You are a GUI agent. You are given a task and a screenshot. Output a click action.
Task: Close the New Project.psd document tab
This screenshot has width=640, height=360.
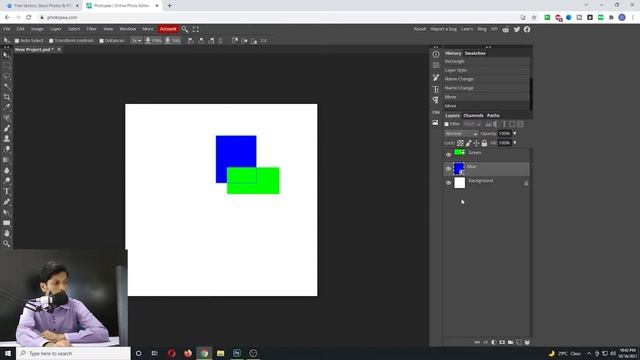59,49
